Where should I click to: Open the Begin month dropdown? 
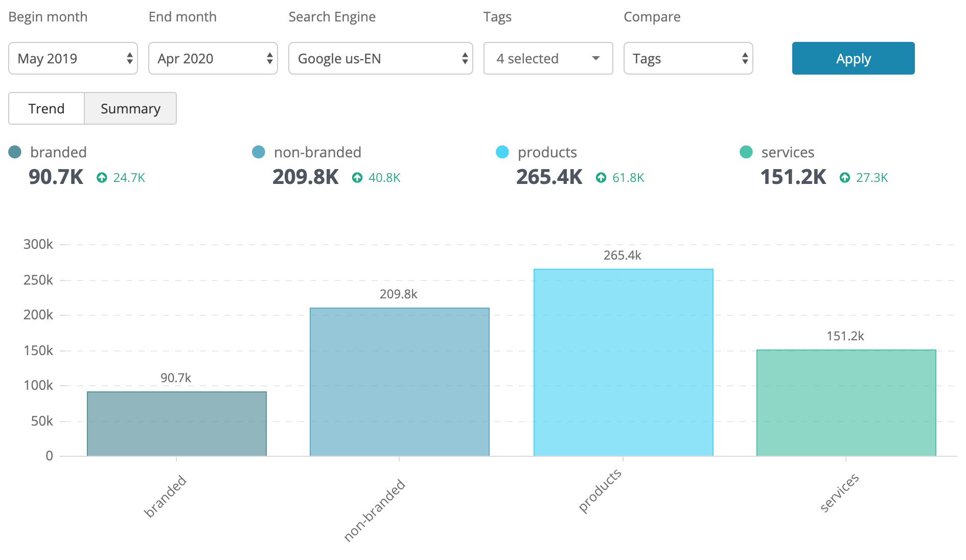[x=73, y=58]
